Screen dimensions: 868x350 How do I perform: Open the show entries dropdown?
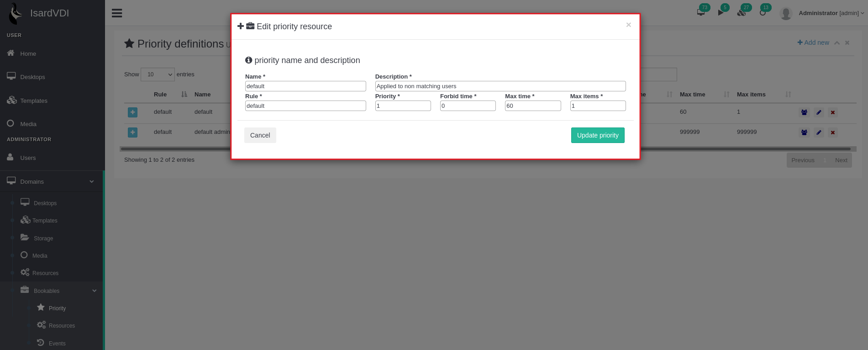point(158,74)
